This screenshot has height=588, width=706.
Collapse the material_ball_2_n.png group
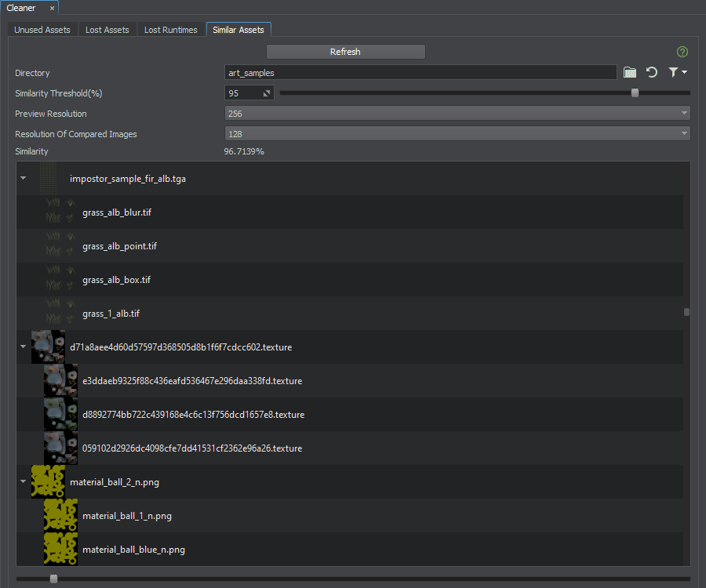[x=24, y=482]
